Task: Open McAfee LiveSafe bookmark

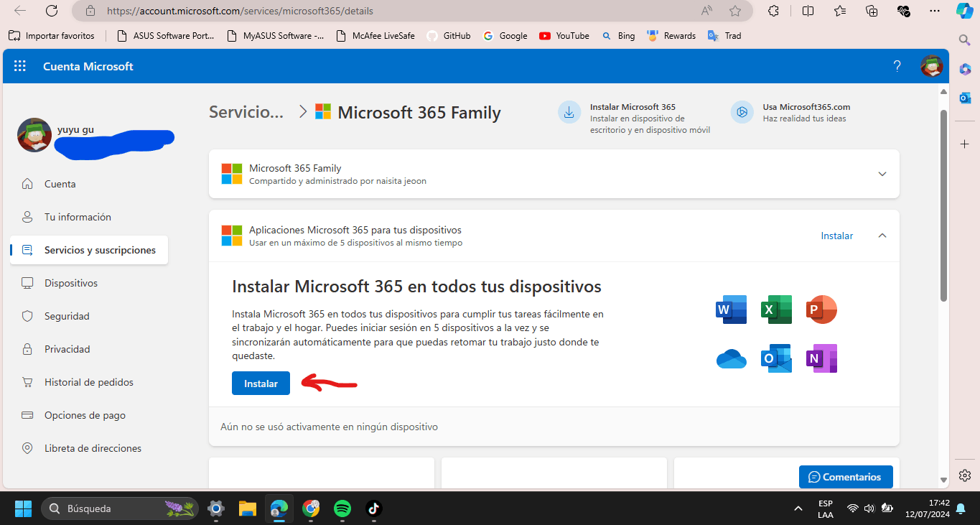Action: 375,35
